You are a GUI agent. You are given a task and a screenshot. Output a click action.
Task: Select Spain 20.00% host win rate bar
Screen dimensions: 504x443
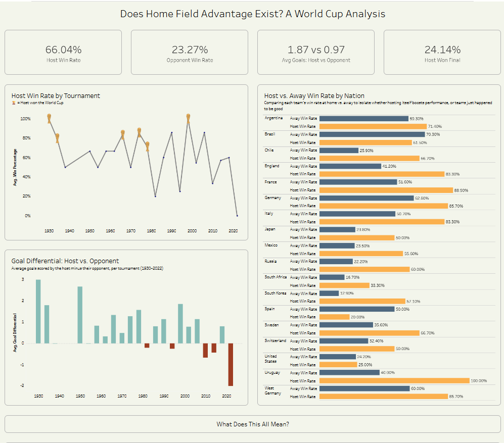(334, 317)
